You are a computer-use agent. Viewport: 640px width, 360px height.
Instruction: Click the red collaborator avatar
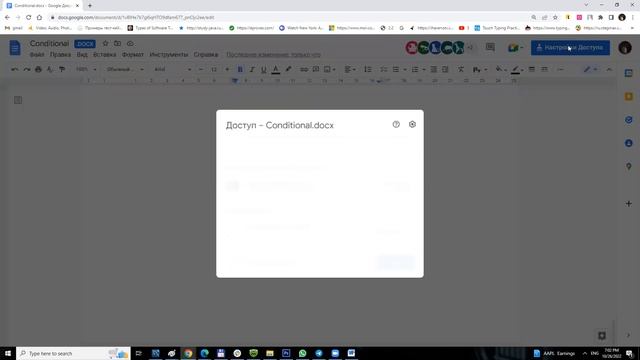click(x=411, y=48)
